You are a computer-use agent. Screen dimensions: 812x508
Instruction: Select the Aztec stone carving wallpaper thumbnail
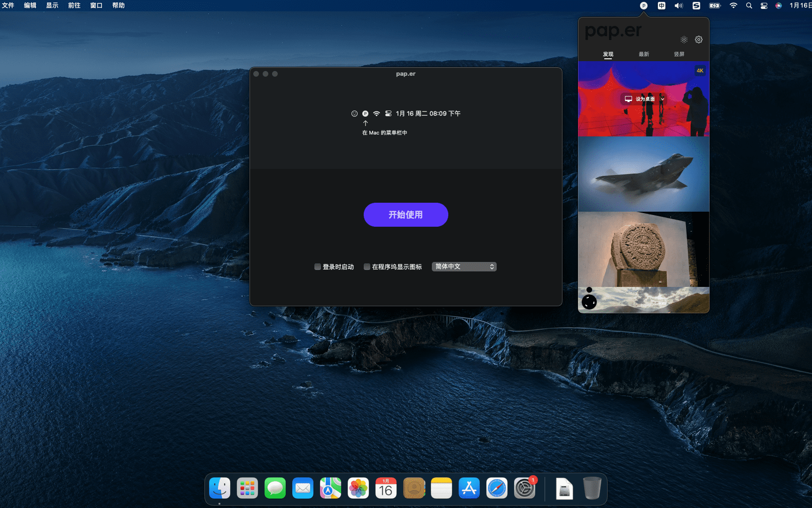pos(644,249)
